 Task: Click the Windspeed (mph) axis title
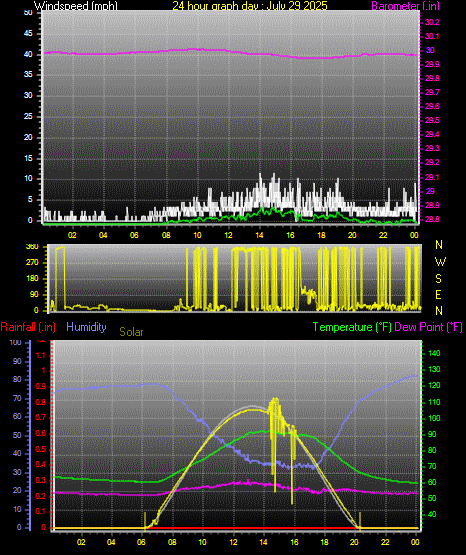point(75,6)
